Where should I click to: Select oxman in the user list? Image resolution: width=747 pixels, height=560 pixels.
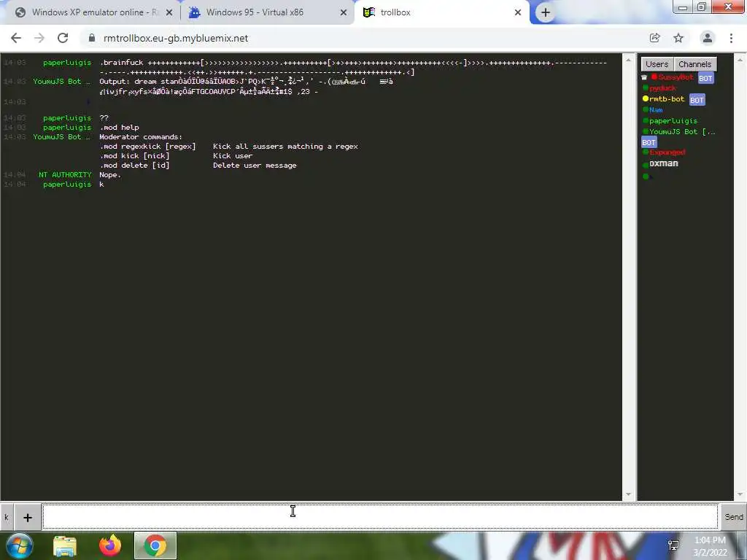pos(664,163)
